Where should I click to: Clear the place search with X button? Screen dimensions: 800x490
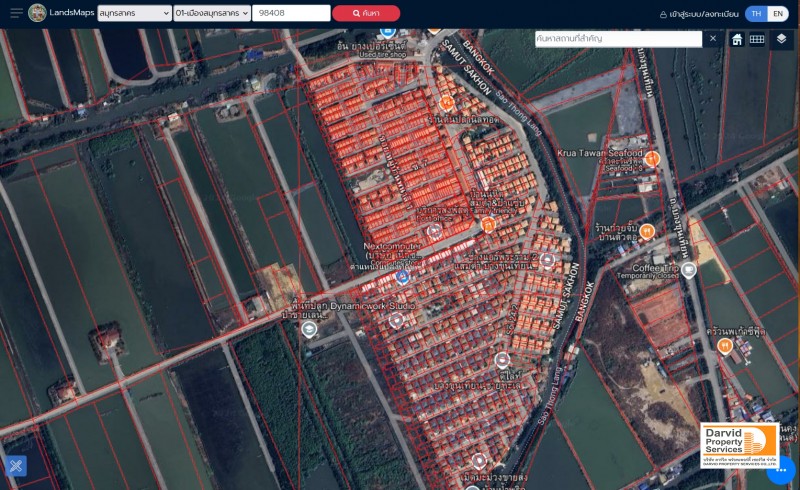pos(713,38)
